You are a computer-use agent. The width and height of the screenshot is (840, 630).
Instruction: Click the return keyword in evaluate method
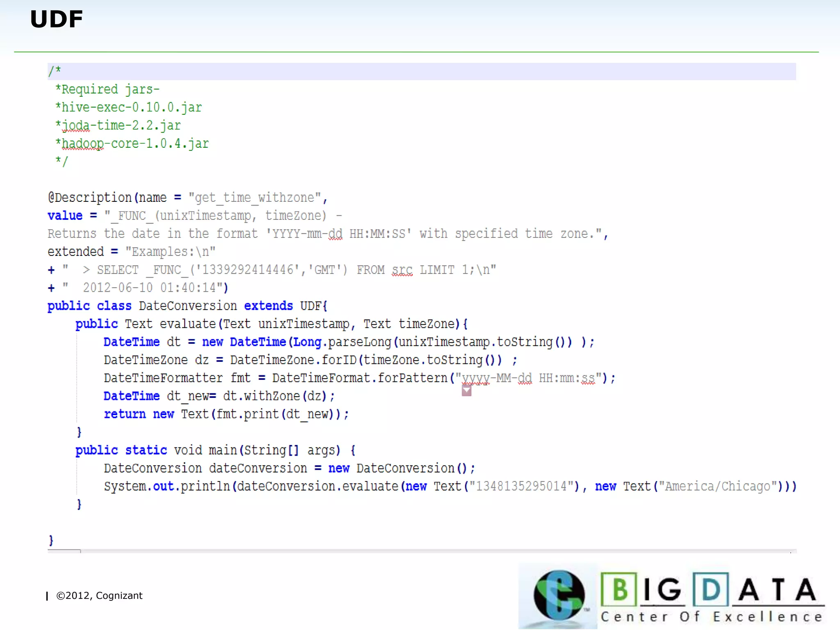(x=125, y=414)
